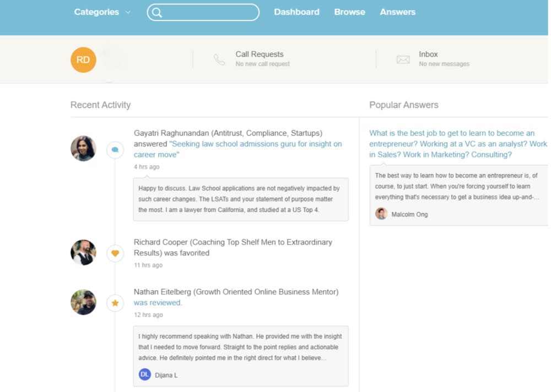Screen dimensions: 551x392
Task: Click the star icon beside Nathan Eitelberg
Action: 115,303
